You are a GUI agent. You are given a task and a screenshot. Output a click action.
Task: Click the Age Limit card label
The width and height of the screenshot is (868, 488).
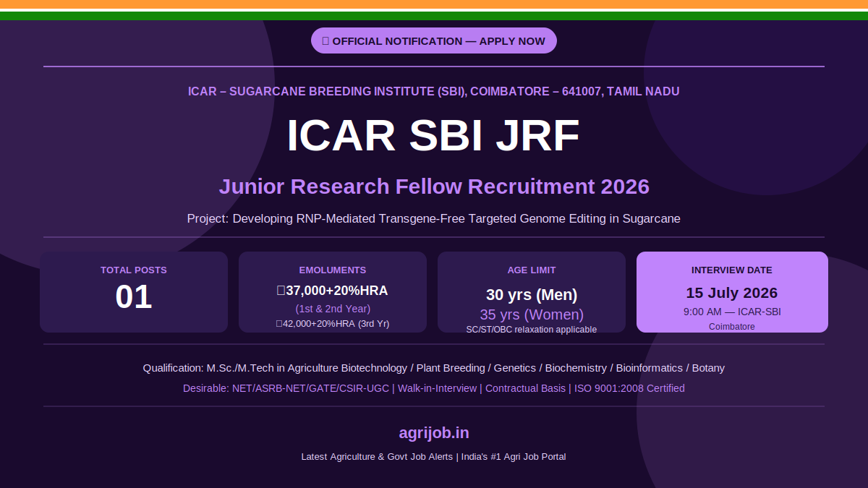coord(532,270)
